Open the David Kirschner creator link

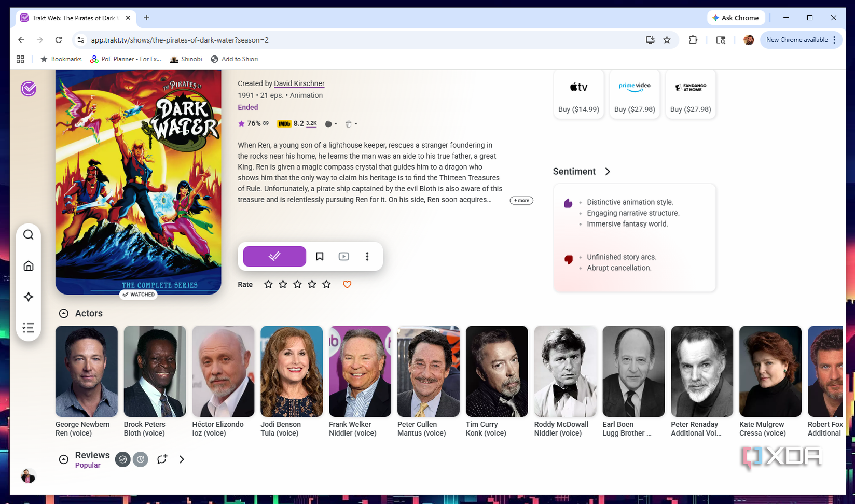tap(299, 83)
